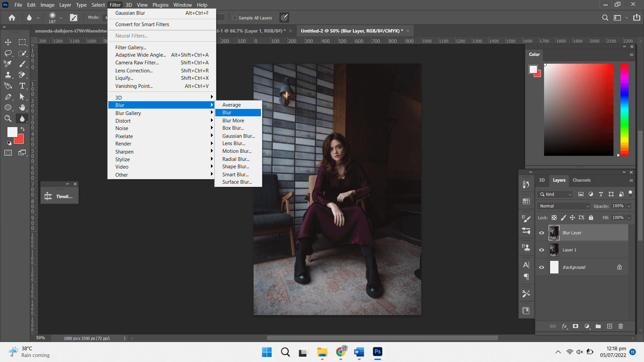Open the Normal blend mode dropdown
This screenshot has height=362, width=644.
tap(564, 206)
